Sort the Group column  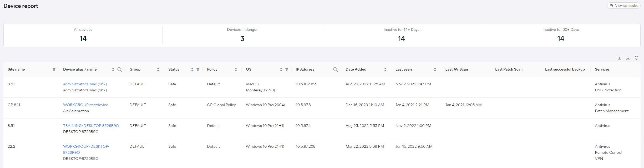tap(158, 69)
